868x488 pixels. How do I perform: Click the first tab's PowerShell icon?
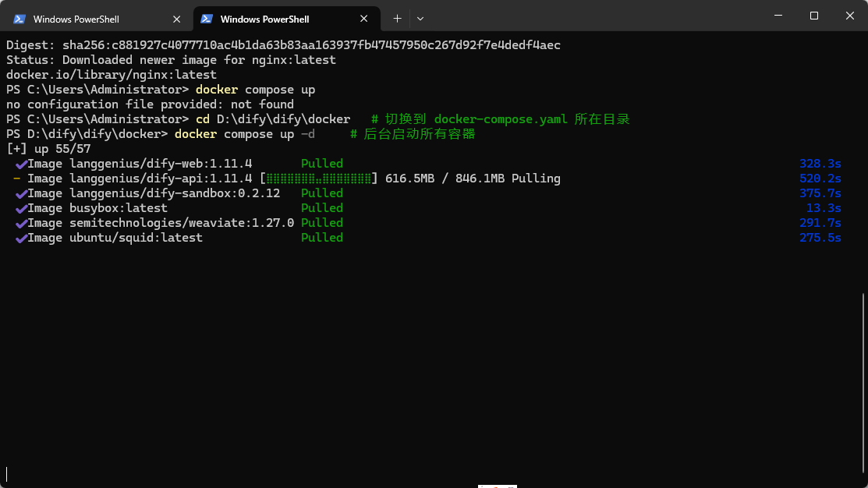click(19, 19)
